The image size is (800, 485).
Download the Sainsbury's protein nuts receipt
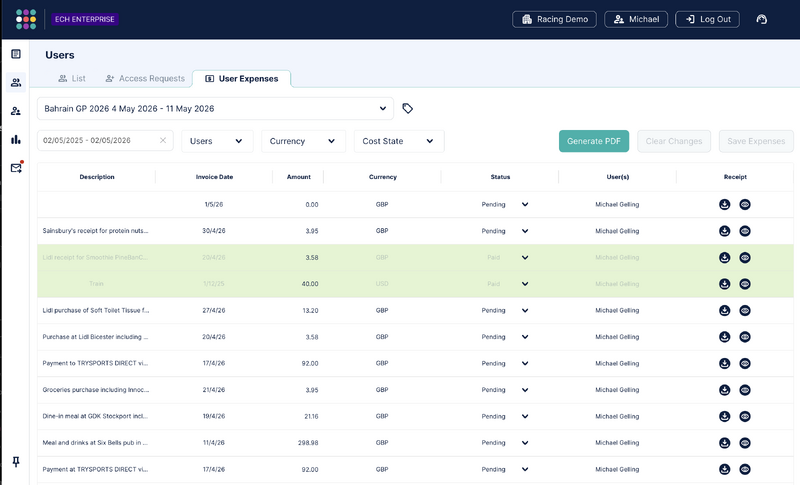point(724,231)
